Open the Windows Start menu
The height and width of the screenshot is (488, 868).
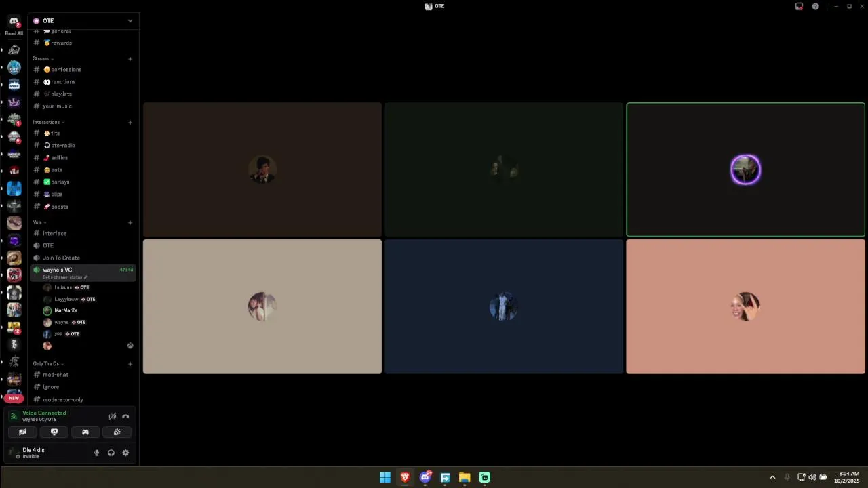pyautogui.click(x=385, y=477)
